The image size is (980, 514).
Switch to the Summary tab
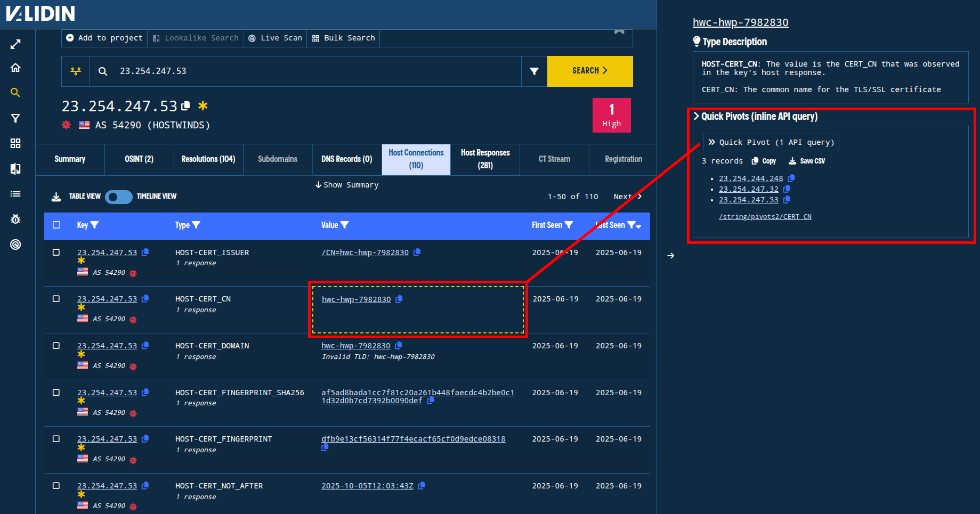(70, 159)
